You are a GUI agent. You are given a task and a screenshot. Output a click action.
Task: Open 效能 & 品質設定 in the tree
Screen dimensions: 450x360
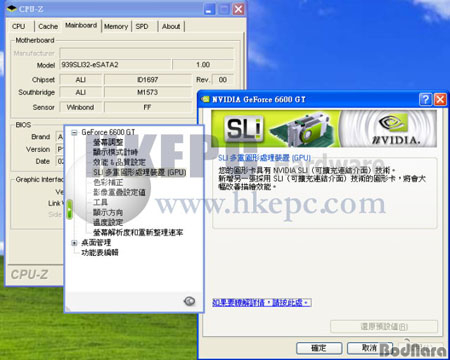119,162
